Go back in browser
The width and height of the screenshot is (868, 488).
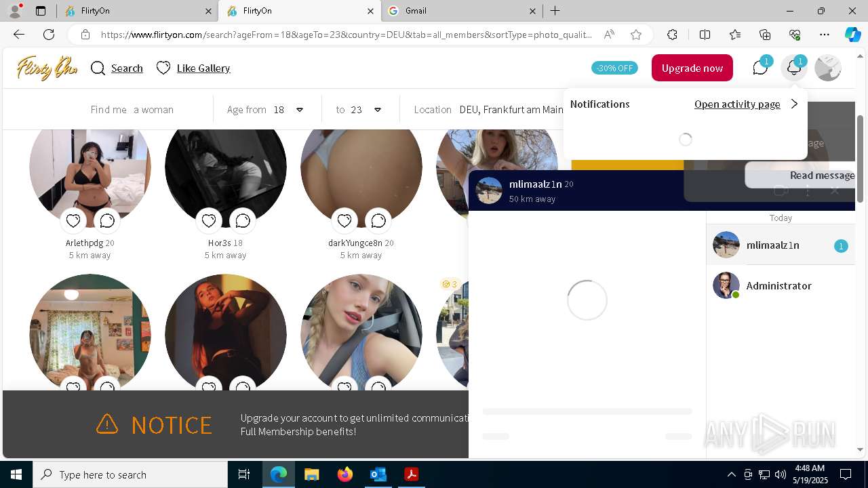[19, 35]
